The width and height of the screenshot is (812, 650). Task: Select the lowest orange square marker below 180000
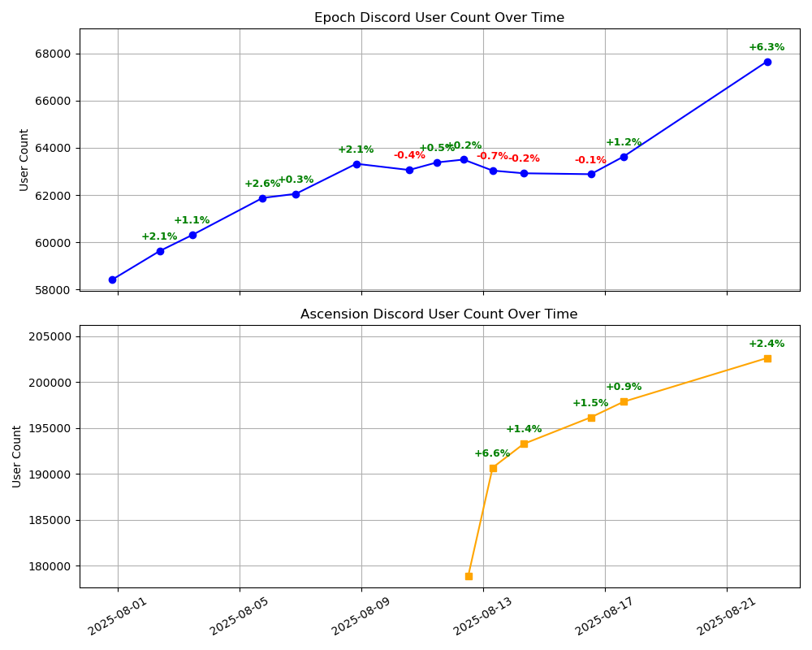point(469,576)
